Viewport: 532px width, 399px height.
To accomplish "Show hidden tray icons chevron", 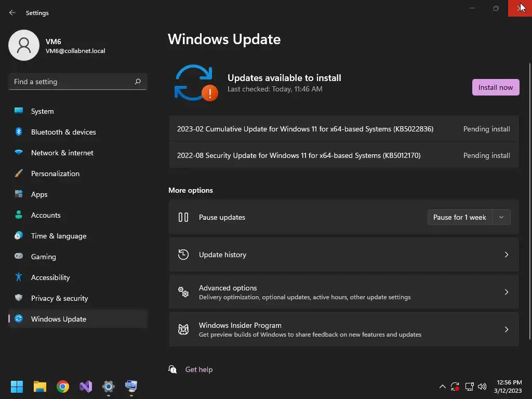I will point(443,387).
